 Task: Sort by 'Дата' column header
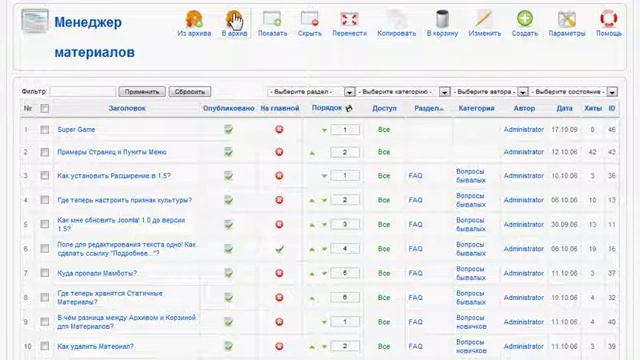point(564,108)
